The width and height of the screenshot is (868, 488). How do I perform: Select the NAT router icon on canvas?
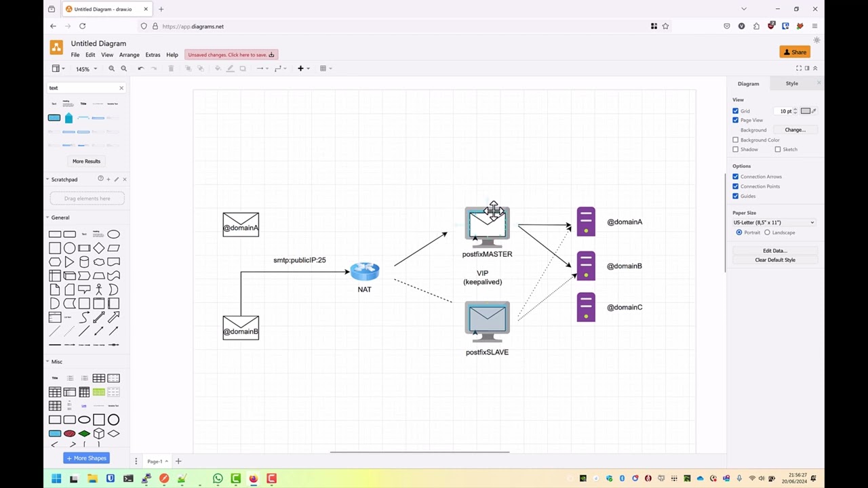pos(365,271)
